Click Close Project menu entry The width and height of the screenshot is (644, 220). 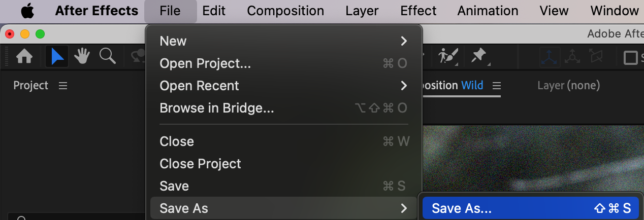pos(200,164)
